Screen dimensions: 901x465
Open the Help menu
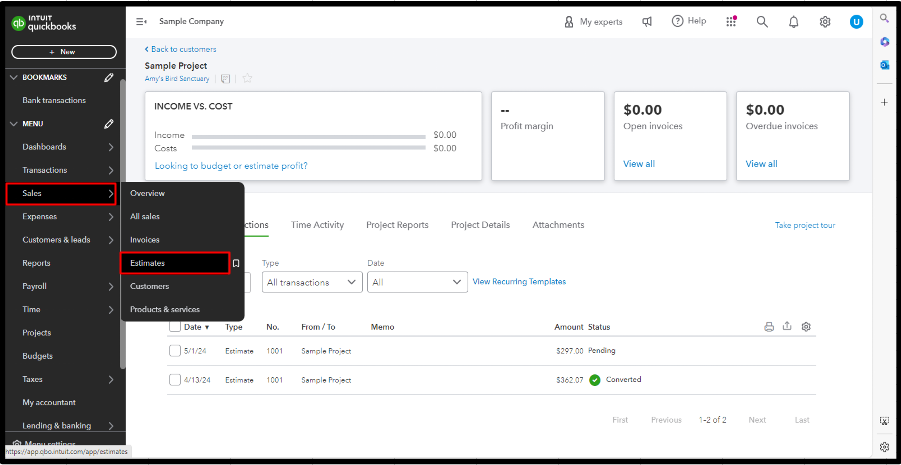point(688,21)
